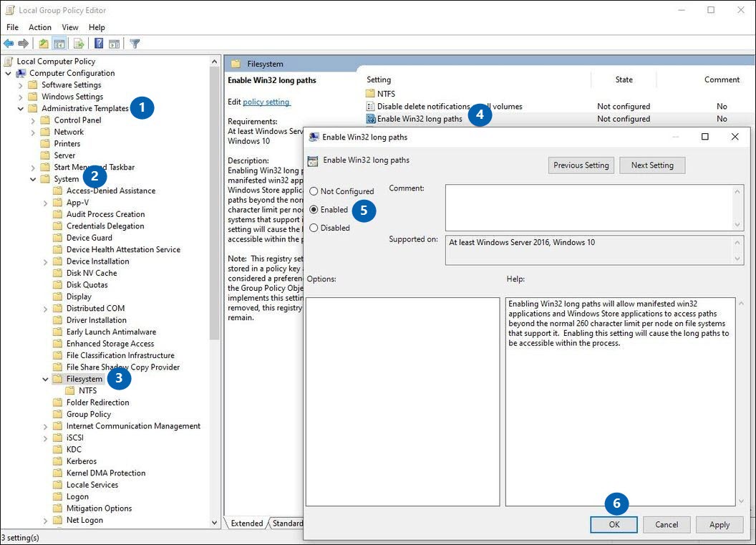Screen dimensions: 756x545
Task: Open the Help menu
Action: (97, 27)
